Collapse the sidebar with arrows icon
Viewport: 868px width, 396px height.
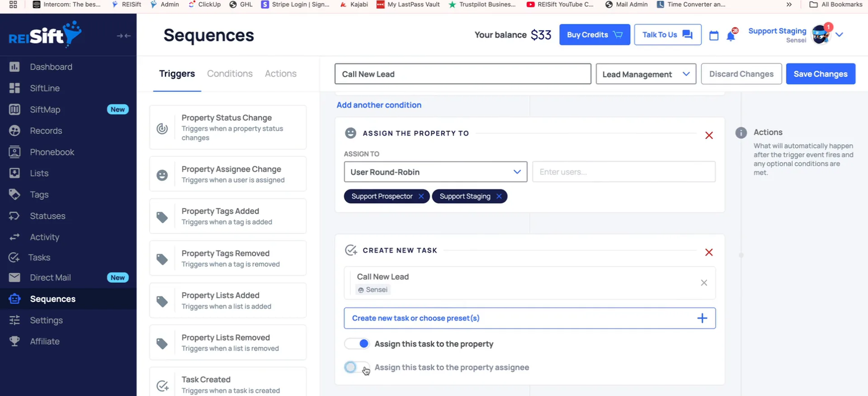pyautogui.click(x=123, y=36)
